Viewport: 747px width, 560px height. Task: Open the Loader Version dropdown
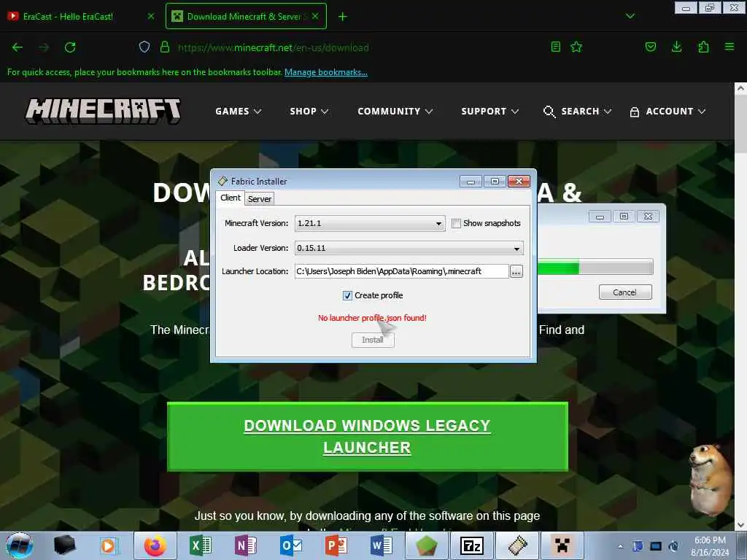(x=409, y=248)
